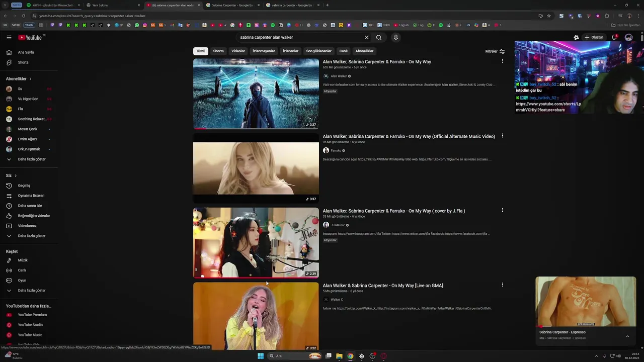This screenshot has height=362, width=644.
Task: Select the Videolar filter chip
Action: (x=238, y=51)
